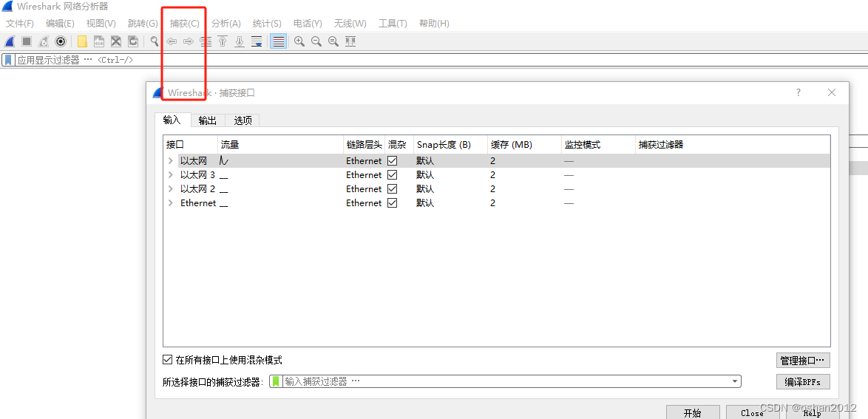Viewport: 868px width, 419px height.
Task: Open the 工具(T) menu
Action: click(393, 23)
